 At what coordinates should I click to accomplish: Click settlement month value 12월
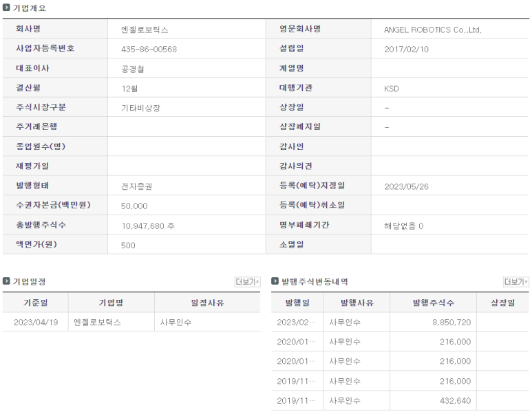click(129, 89)
